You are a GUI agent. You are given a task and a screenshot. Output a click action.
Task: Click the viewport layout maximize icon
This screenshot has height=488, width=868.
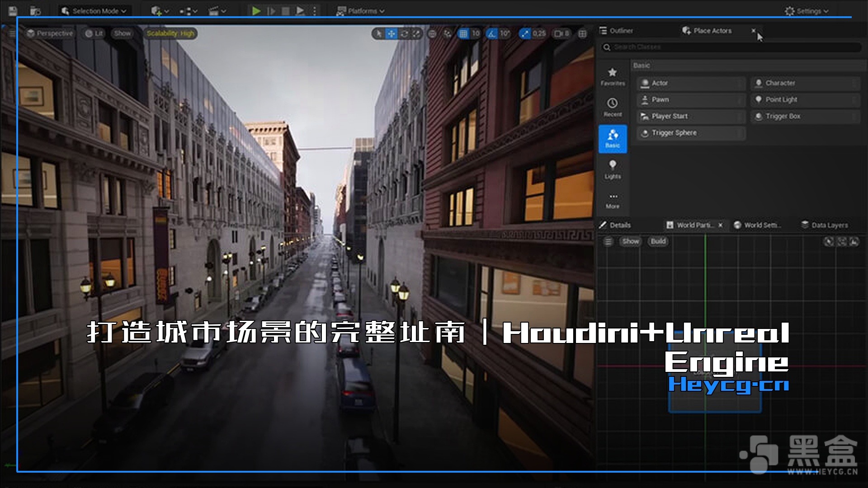click(x=583, y=33)
